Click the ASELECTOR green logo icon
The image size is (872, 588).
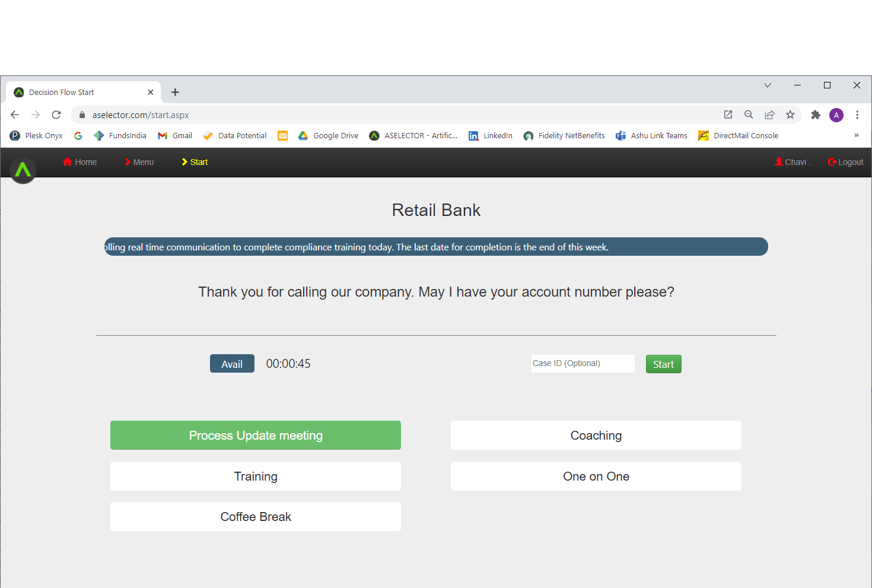(23, 171)
